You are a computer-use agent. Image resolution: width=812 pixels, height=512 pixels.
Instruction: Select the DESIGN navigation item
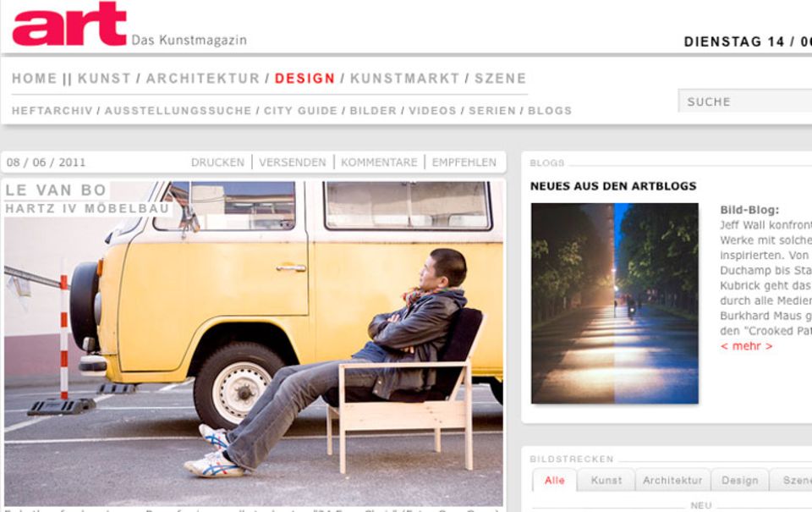[304, 78]
